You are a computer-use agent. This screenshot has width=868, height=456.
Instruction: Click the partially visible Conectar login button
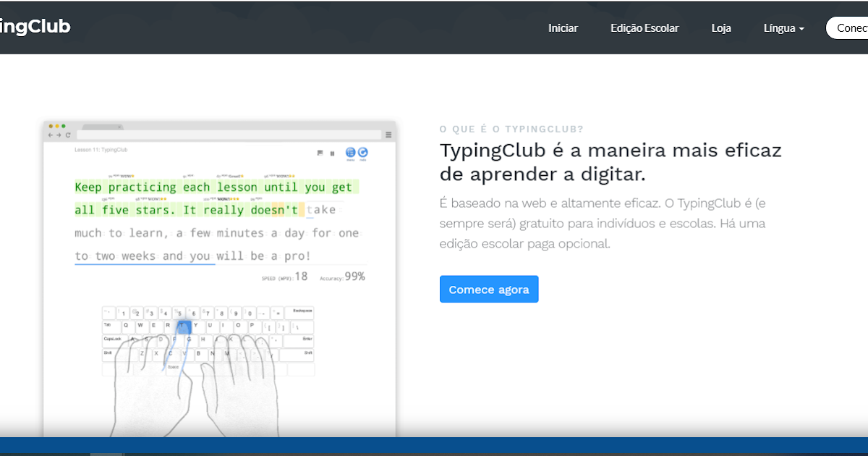tap(848, 28)
